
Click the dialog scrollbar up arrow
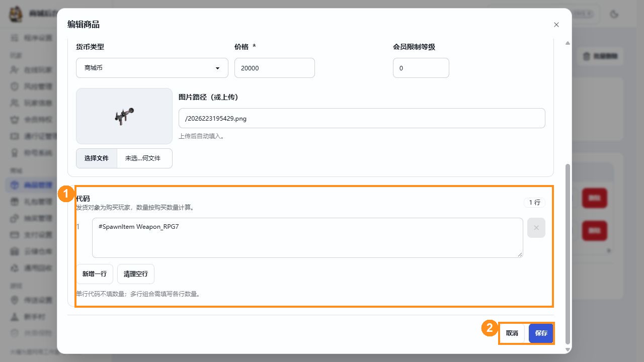568,43
